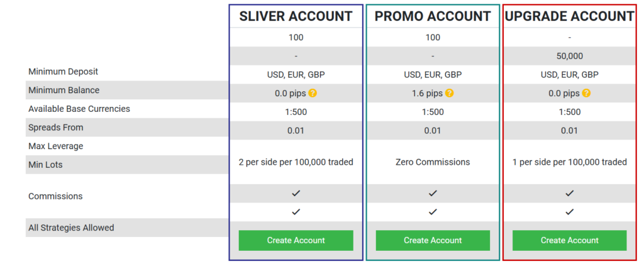Click Upgrade Account upper checkmark icon
Image resolution: width=644 pixels, height=276 pixels.
[569, 194]
